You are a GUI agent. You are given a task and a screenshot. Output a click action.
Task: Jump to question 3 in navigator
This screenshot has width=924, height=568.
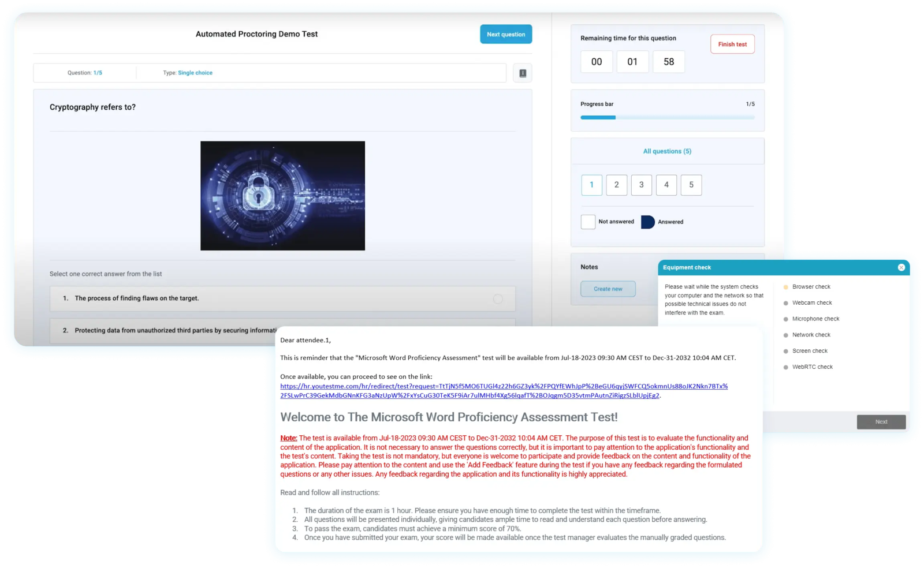pos(641,185)
